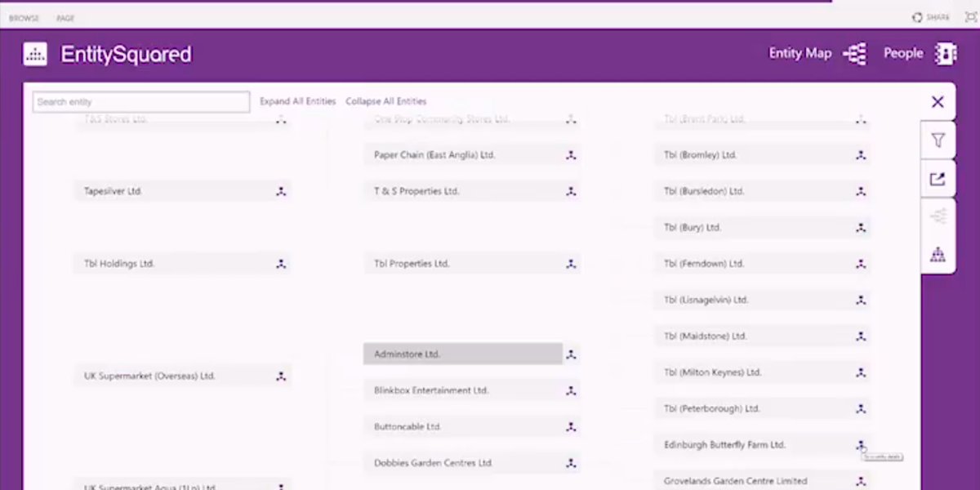Screen dimensions: 980x490
Task: Click the export icon in the sidebar
Action: coord(938,179)
